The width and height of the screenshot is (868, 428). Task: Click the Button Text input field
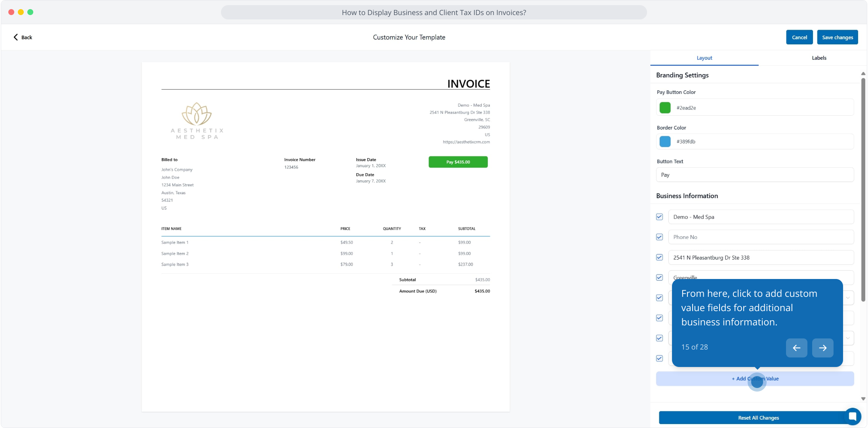click(x=754, y=175)
